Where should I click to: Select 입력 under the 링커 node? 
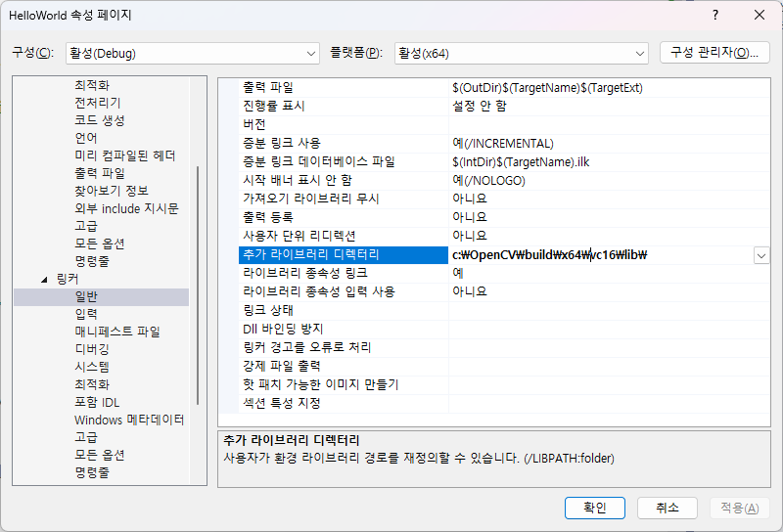point(86,314)
